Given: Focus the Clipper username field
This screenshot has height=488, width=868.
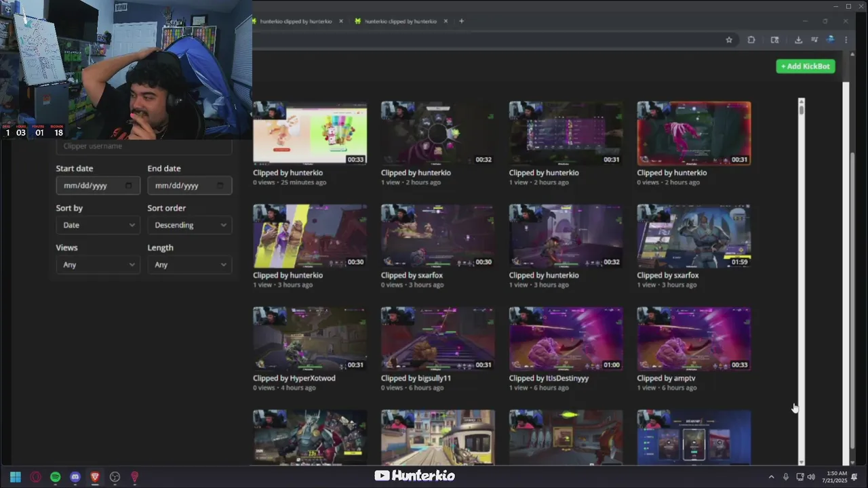Looking at the screenshot, I should pos(144,146).
